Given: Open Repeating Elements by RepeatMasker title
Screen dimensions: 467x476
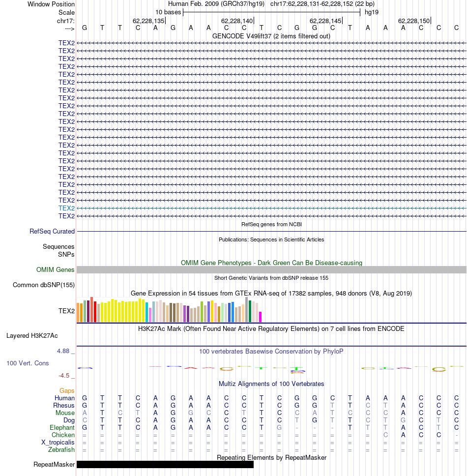Looking at the screenshot, I should click(271, 457).
